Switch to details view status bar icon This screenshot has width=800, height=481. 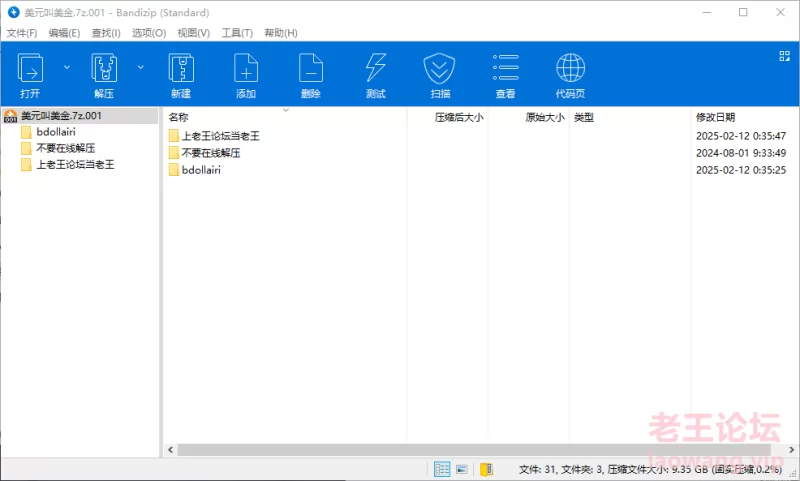[x=442, y=469]
